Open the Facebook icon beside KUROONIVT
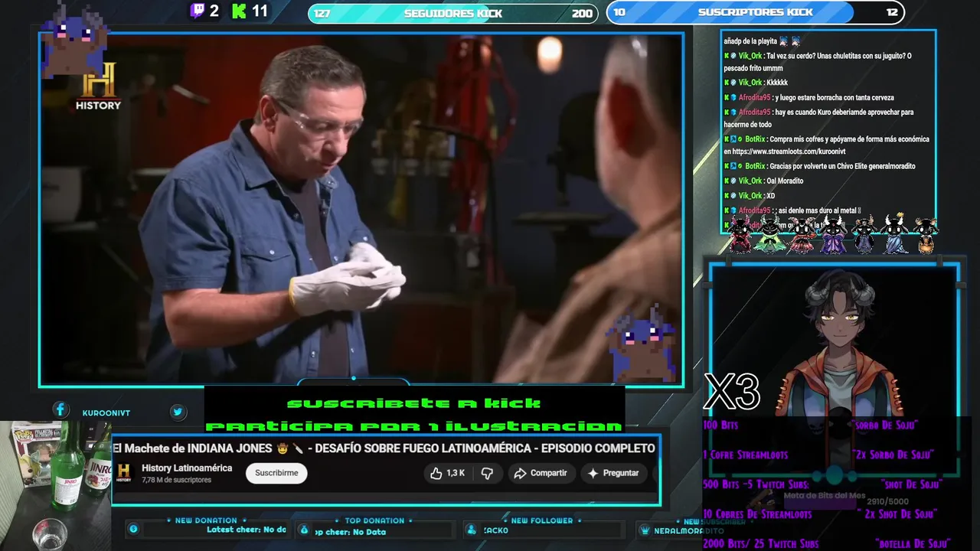The width and height of the screenshot is (980, 551). coord(60,410)
